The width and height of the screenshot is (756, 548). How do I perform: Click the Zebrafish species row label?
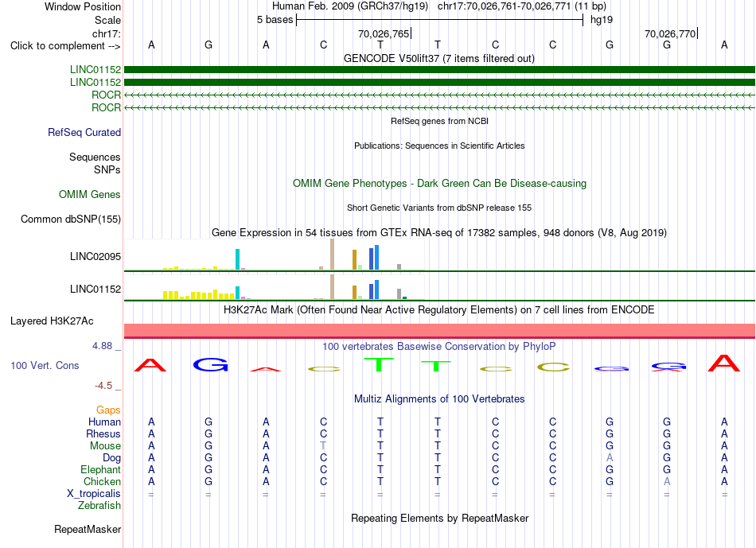click(99, 506)
